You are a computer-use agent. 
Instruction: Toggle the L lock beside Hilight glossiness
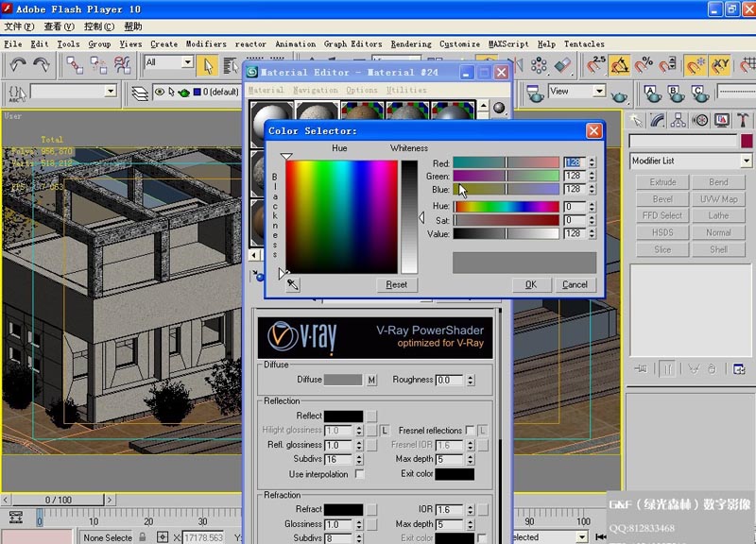(385, 431)
